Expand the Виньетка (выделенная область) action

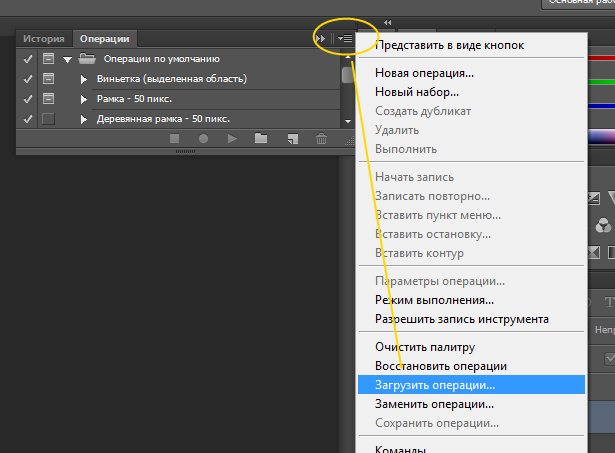pyautogui.click(x=83, y=79)
